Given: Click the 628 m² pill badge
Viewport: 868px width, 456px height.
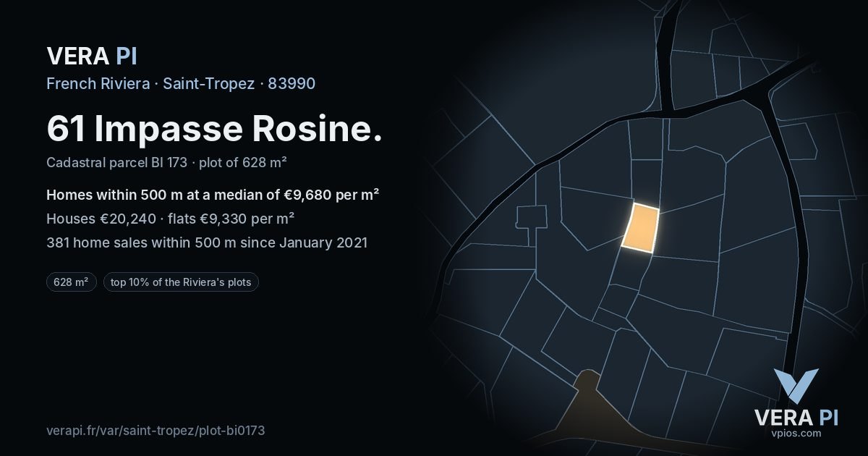Looking at the screenshot, I should 71,282.
